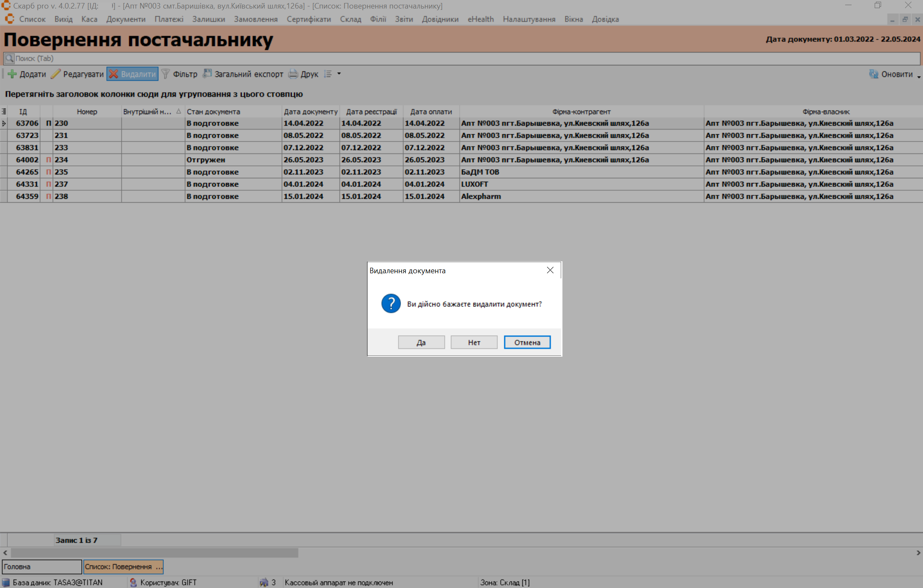Click the horizontal scrollbar thumb at bottom
The image size is (923, 588).
pos(154,553)
